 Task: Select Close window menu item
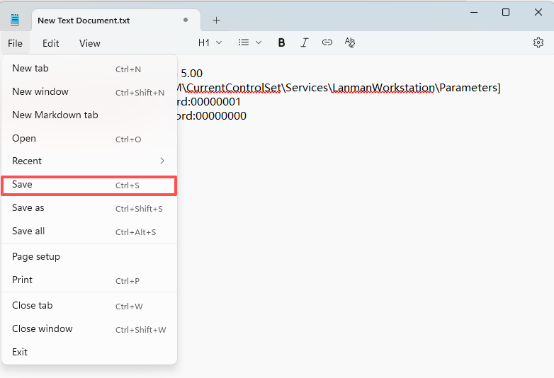89,329
